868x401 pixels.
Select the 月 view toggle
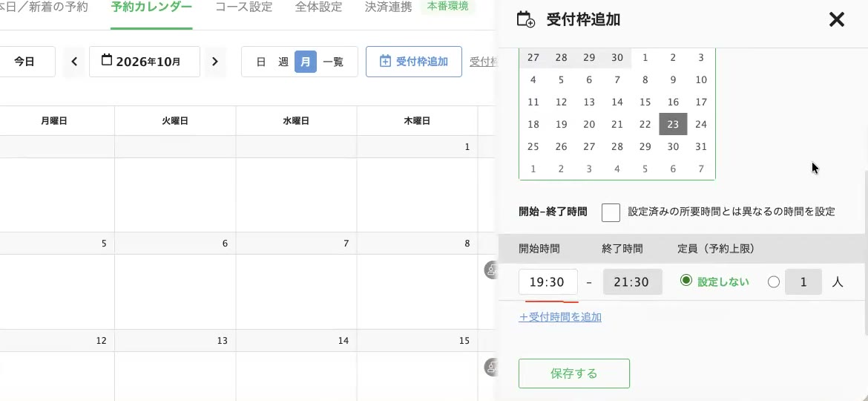coord(306,62)
